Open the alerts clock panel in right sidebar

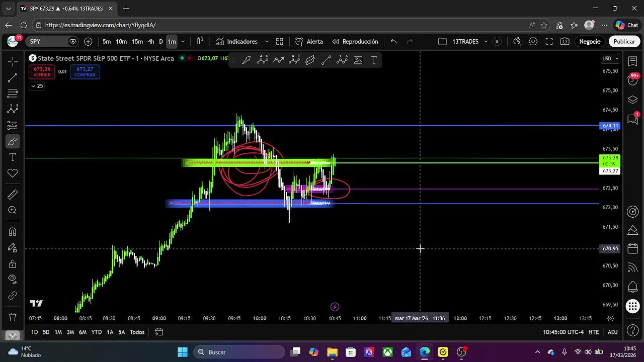click(x=633, y=80)
